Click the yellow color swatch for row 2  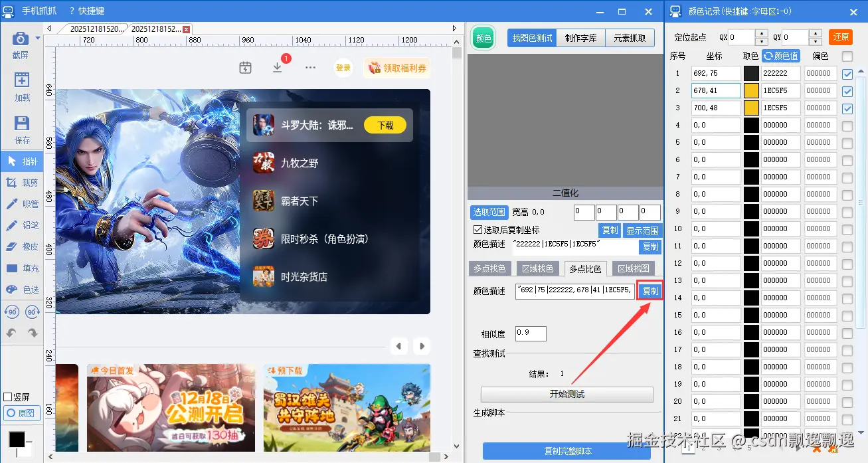751,91
